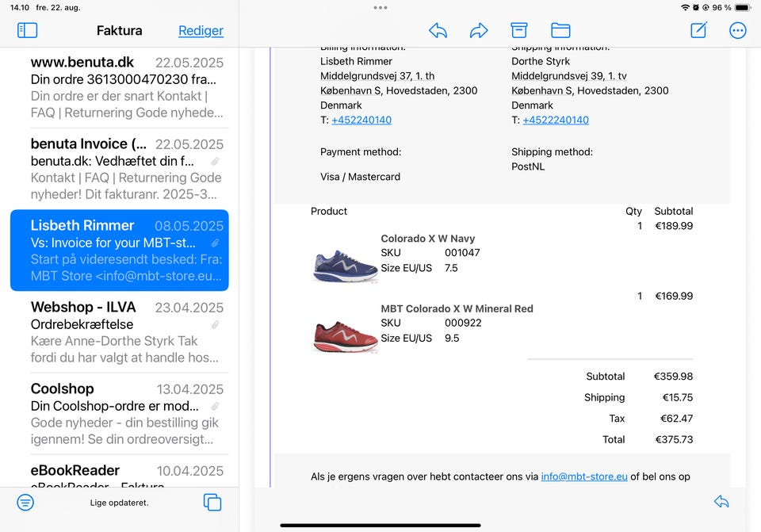Compose a new message
Image resolution: width=761 pixels, height=532 pixels.
point(699,29)
